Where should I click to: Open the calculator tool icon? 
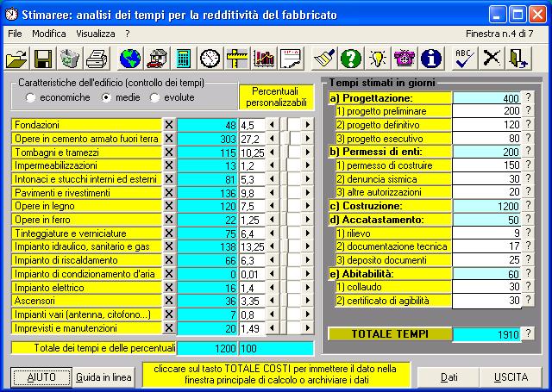[183, 58]
